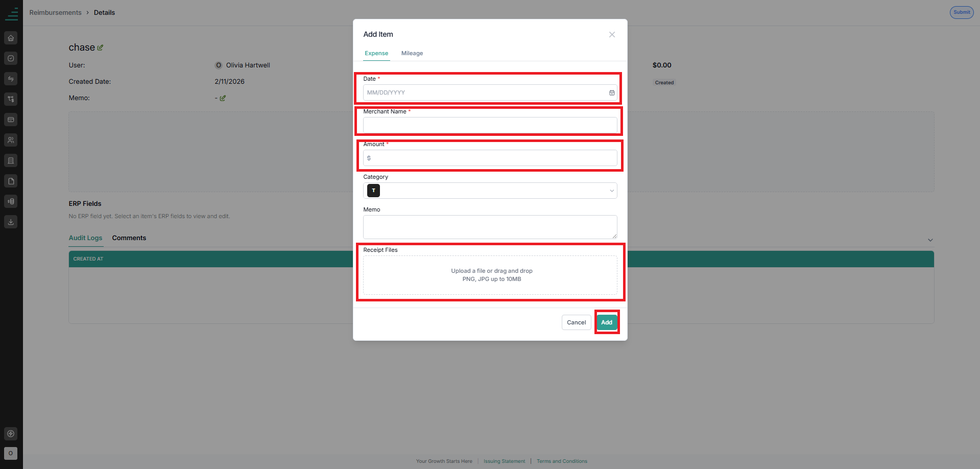Open the card sidebar icon
Screen dimensions: 980x469
11,120
